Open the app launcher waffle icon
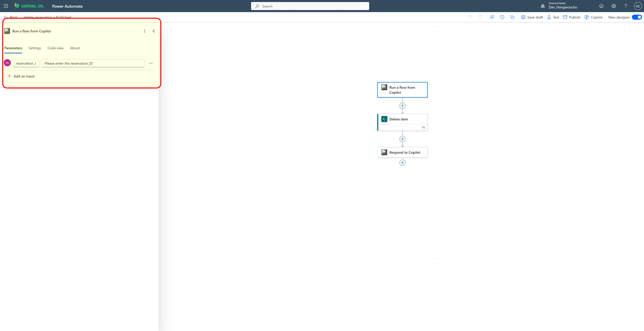 tap(6, 6)
